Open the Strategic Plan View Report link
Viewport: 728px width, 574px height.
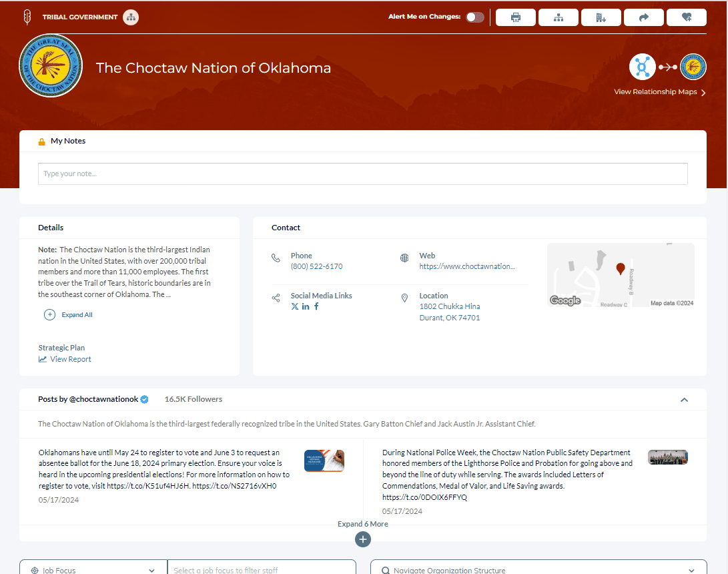71,359
